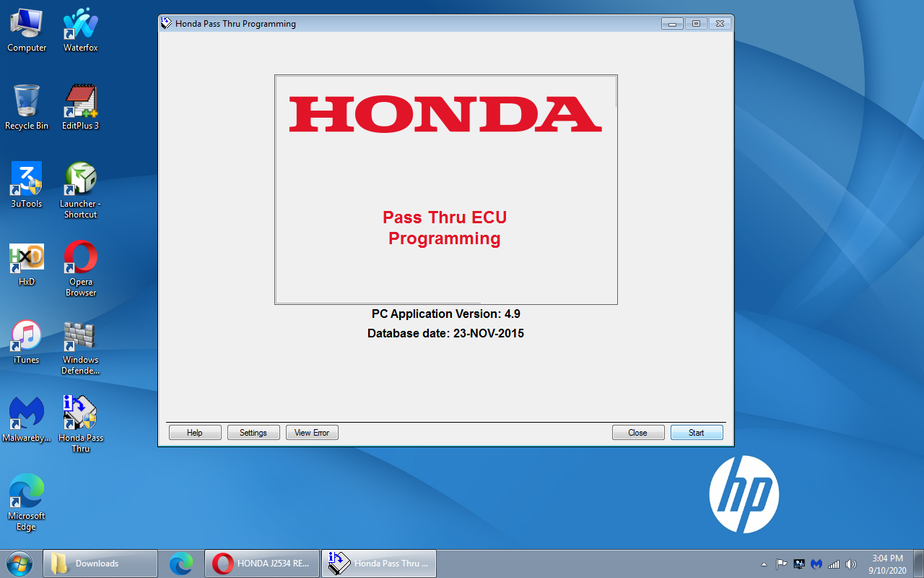This screenshot has height=578, width=924.
Task: Select the EditPlus 3 desktop shortcut
Action: pos(80,108)
